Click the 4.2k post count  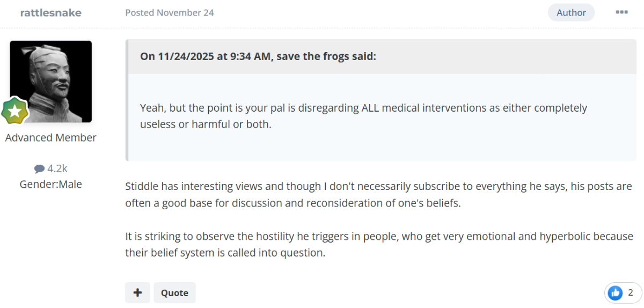57,168
